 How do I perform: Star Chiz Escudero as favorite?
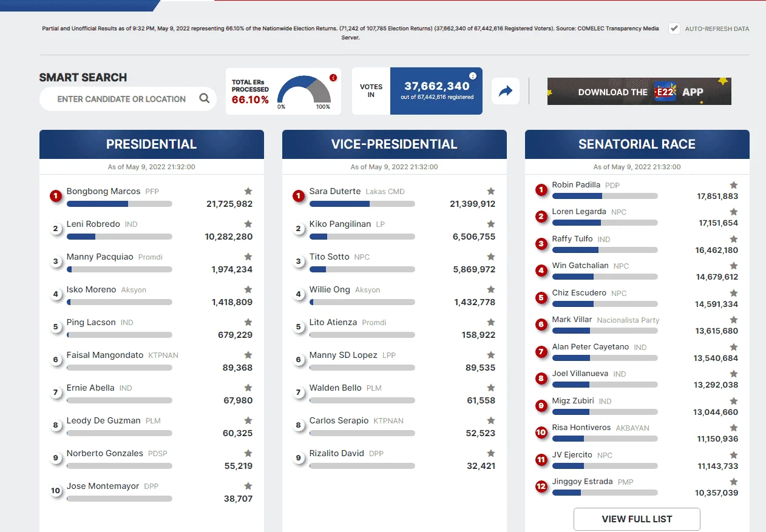pyautogui.click(x=734, y=293)
